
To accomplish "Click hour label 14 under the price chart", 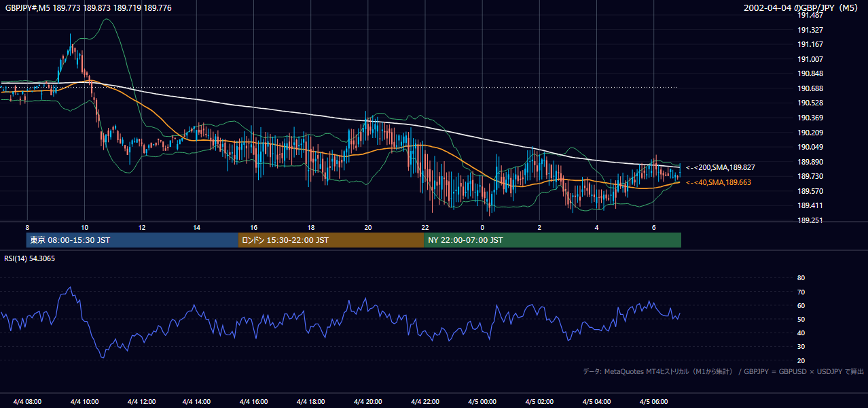I will point(197,227).
